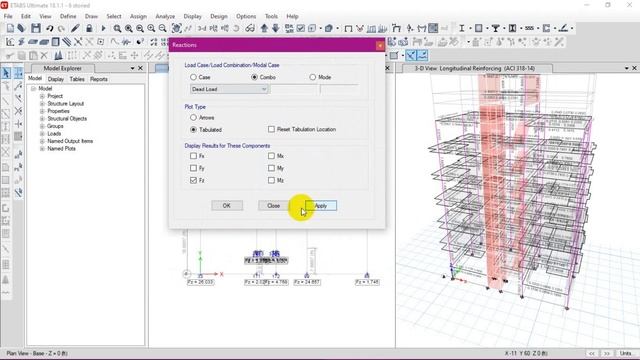Click the Restore Full View magnifier icon
640x360 pixels.
coord(129,28)
